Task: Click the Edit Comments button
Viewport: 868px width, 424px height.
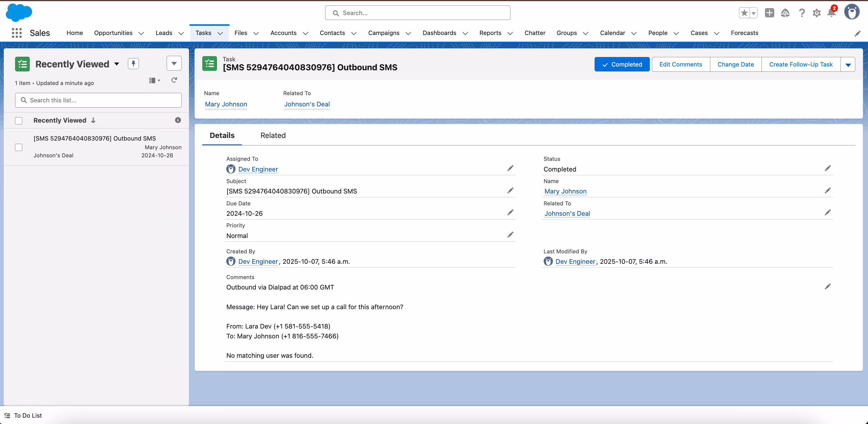Action: tap(681, 64)
